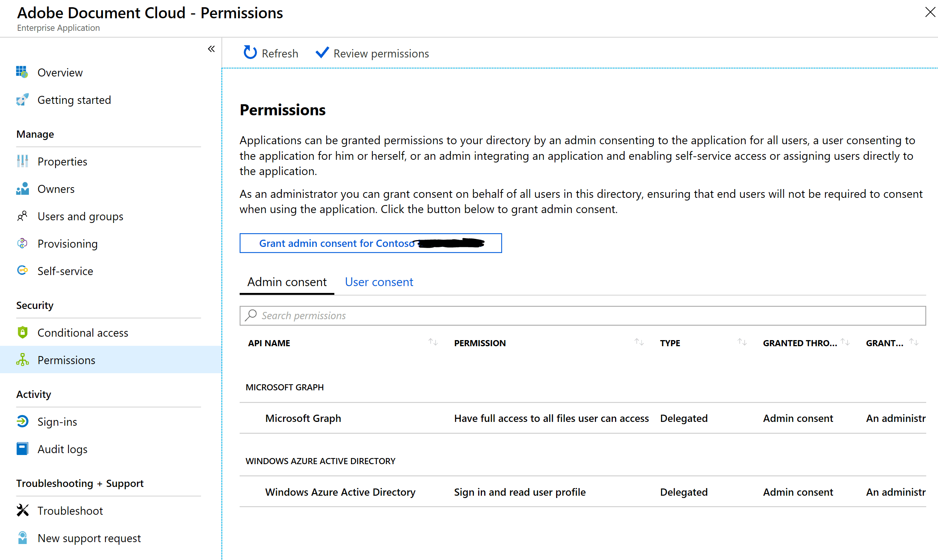Select the Admin consent tab
The image size is (938, 560).
pyautogui.click(x=287, y=282)
